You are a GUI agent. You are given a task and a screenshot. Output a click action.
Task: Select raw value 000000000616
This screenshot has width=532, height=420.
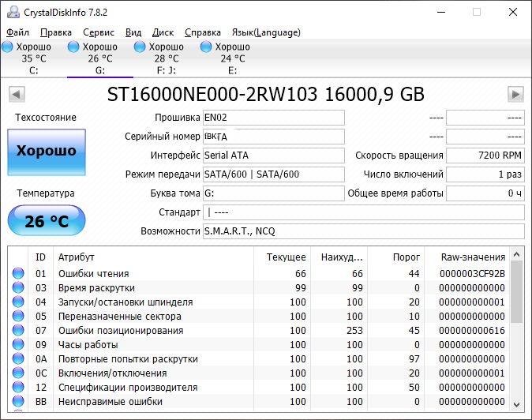click(472, 331)
